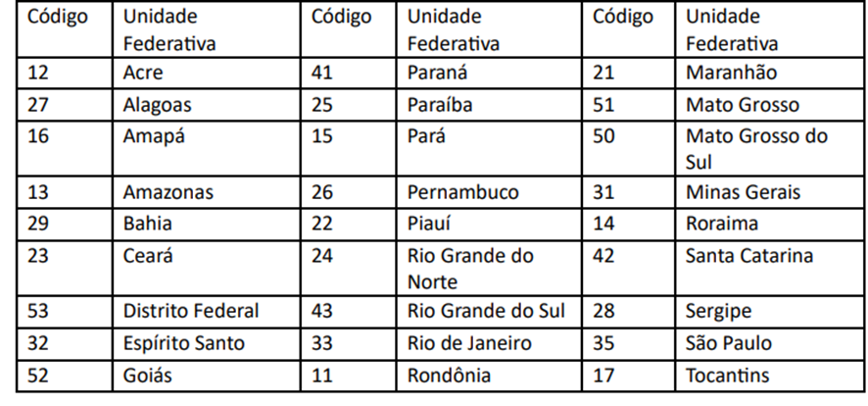
Task: Select the Ceará cell
Action: [x=207, y=268]
